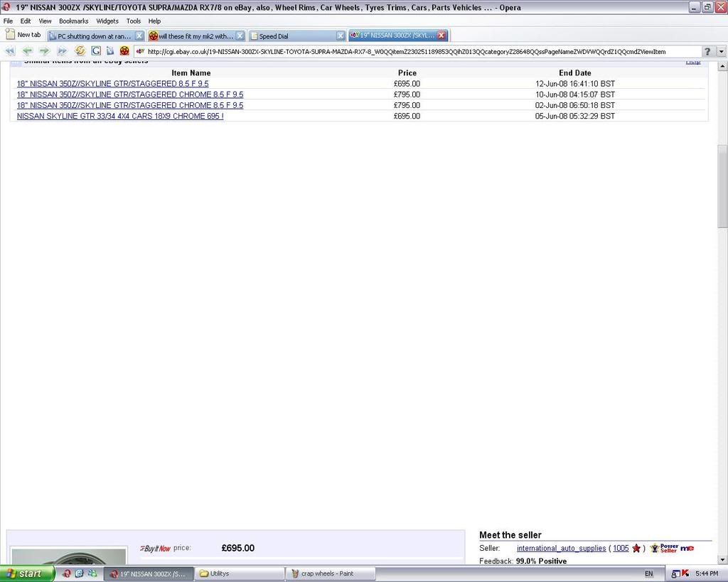Open the STAGGERED CHROME listing ending 02-Jun-08
Screen dimensions: 728x582
[130, 105]
